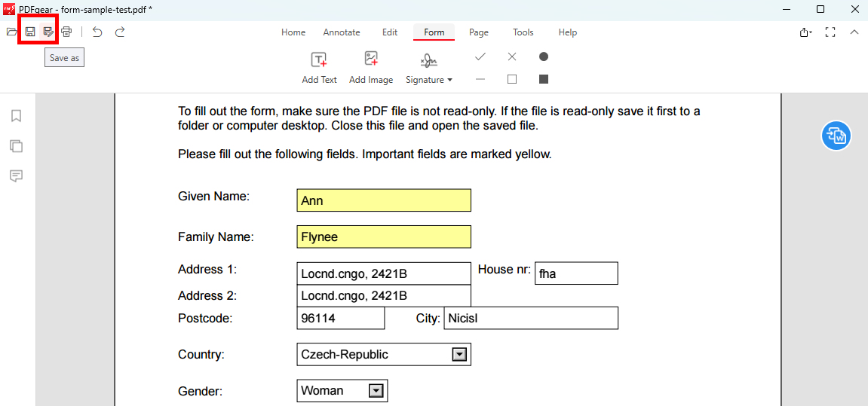The height and width of the screenshot is (406, 868).
Task: Open the comments sidebar panel
Action: point(16,176)
